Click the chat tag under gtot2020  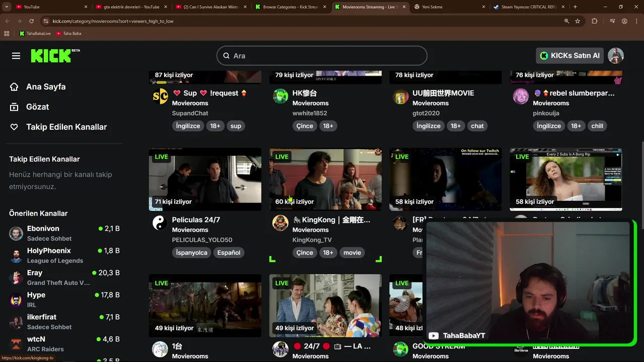[477, 126]
